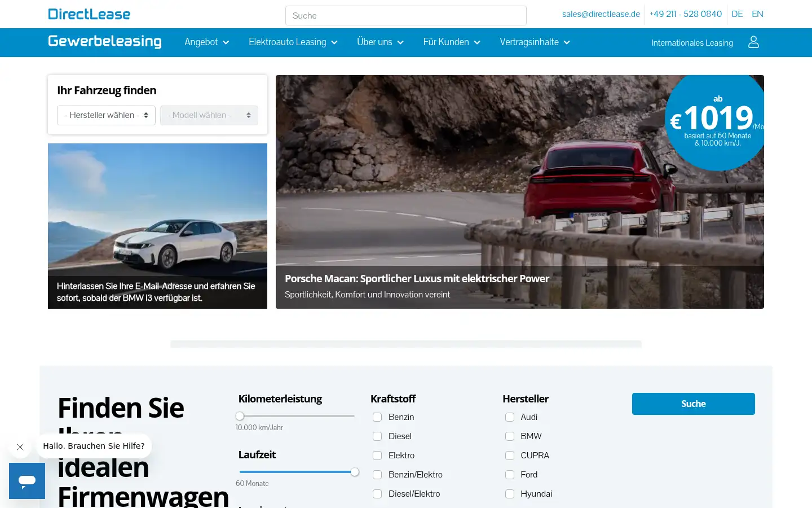Tick the Benzin checkbox
Screen dimensions: 812x508
point(377,417)
